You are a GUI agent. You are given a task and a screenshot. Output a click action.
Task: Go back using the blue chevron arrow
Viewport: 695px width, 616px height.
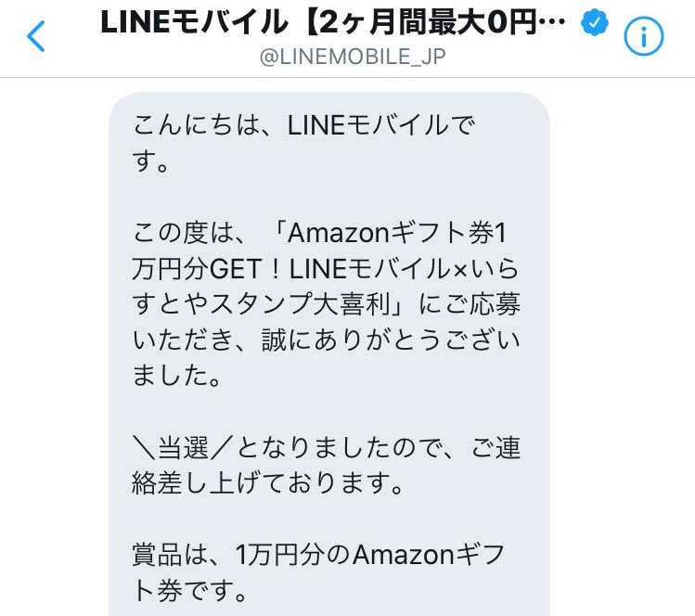[x=36, y=36]
